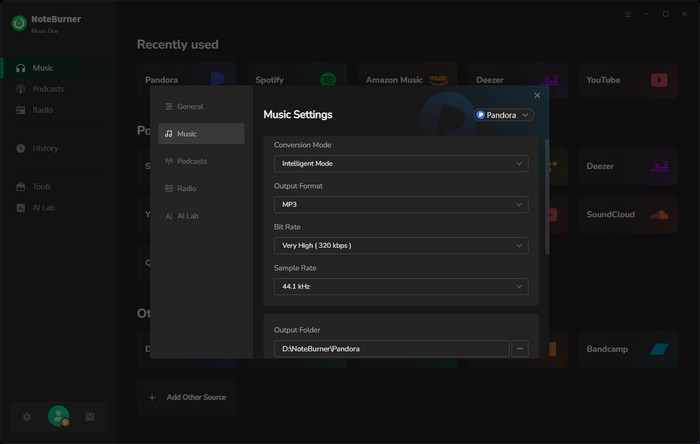Click the Tools toolbox icon in sidebar
700x444 pixels.
(x=21, y=187)
